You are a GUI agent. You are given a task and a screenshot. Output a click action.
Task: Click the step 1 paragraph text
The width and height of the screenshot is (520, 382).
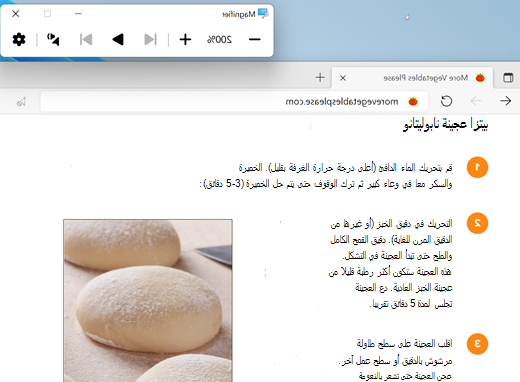pos(326,175)
